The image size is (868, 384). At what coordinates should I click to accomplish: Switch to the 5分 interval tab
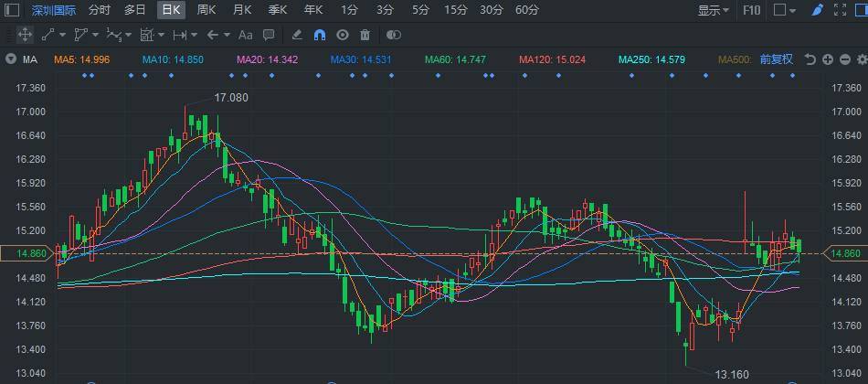(x=420, y=10)
